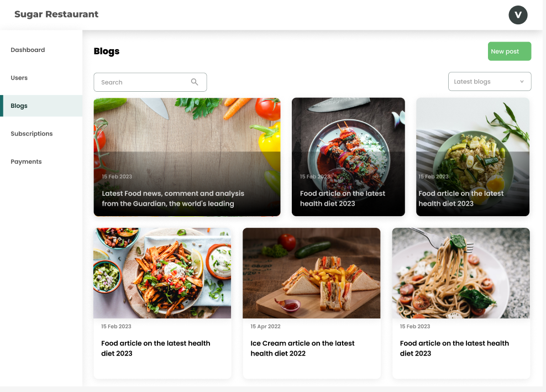This screenshot has width=546, height=392.
Task: Open the green salad bowl blog card
Action: click(x=473, y=157)
